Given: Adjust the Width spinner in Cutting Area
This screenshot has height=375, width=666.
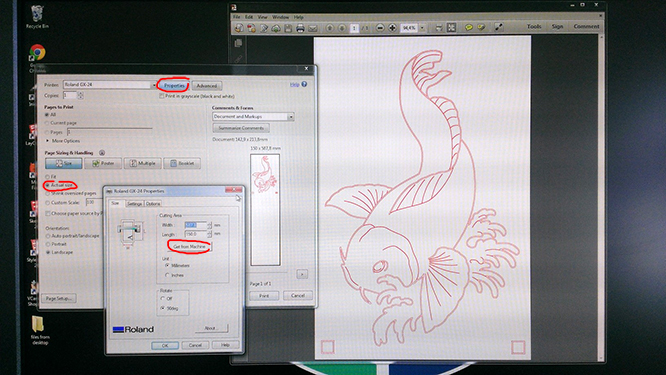Looking at the screenshot, I should [x=209, y=225].
